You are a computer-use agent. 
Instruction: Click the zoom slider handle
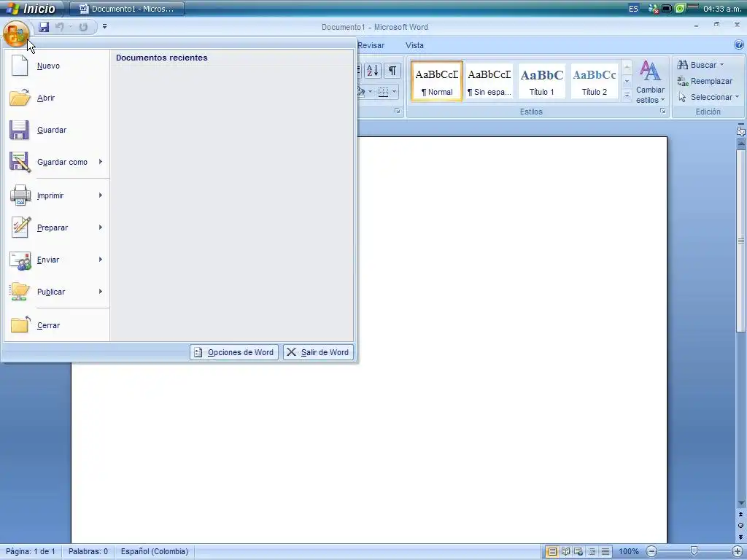point(694,551)
